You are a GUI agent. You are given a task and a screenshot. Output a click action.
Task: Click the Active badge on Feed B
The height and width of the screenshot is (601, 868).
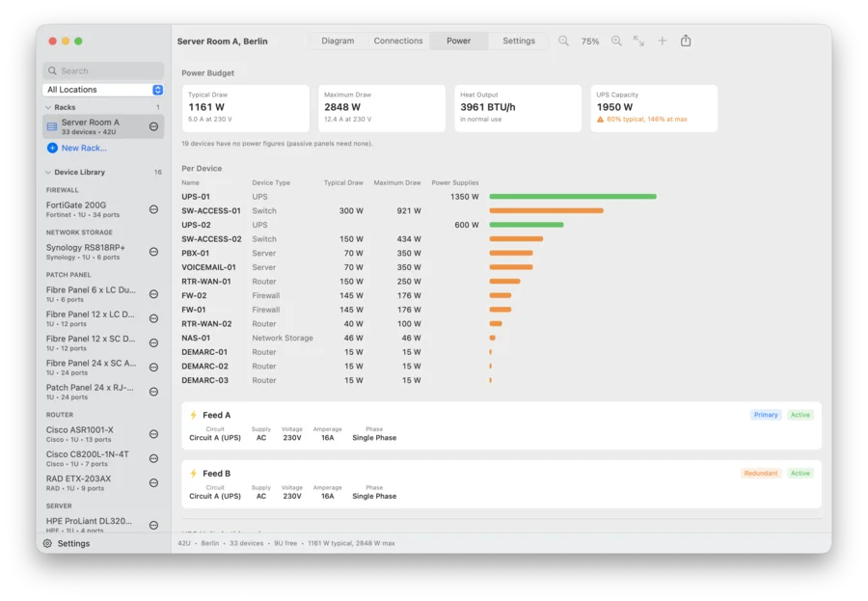[800, 474]
